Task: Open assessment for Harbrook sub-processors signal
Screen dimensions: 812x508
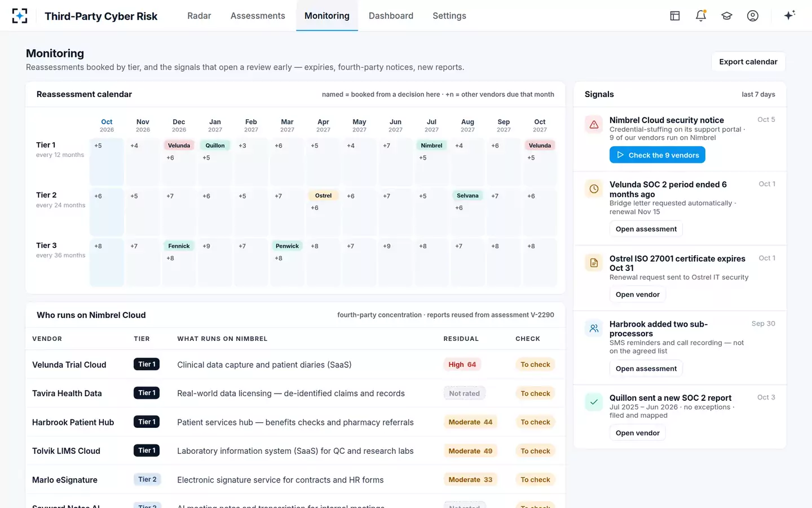Action: (646, 369)
